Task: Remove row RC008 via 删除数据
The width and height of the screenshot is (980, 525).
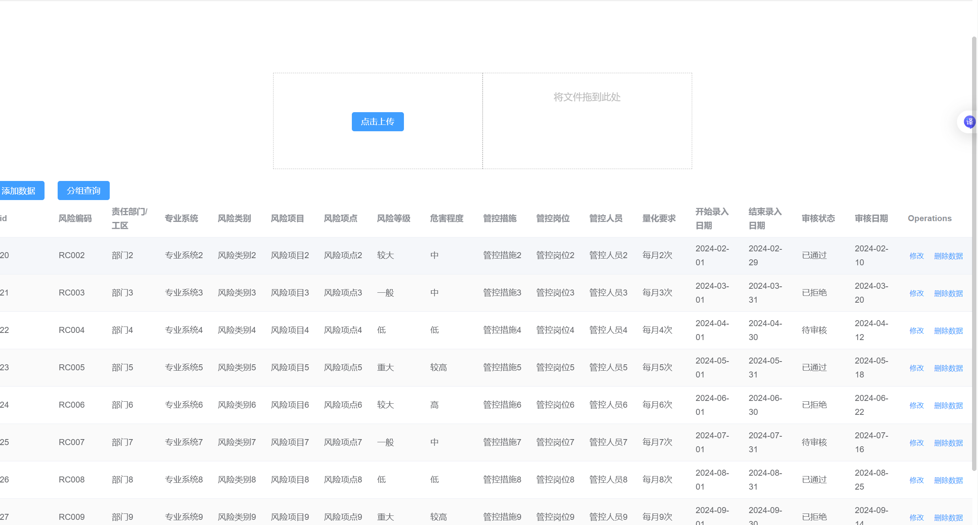Action: click(948, 480)
